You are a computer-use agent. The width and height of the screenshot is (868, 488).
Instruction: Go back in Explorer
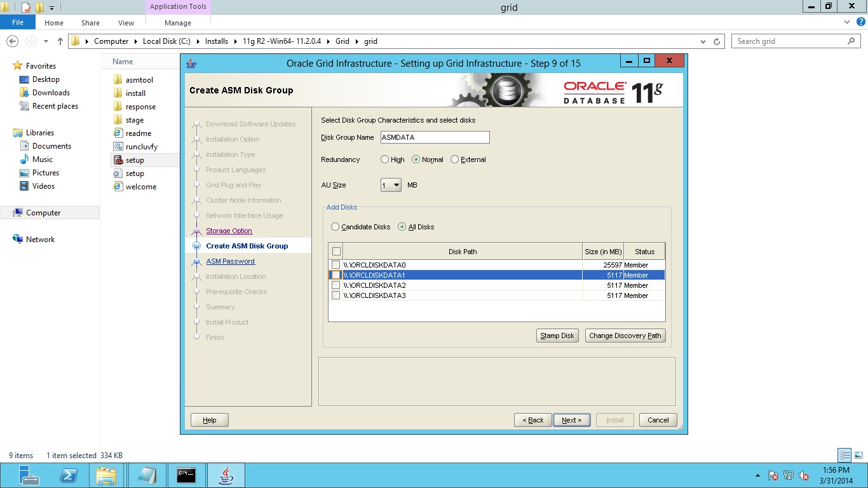[12, 41]
